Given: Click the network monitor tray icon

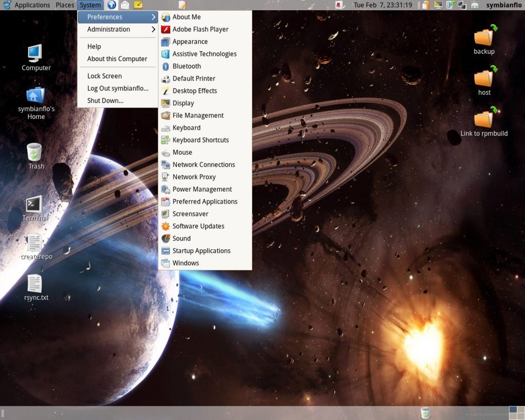Looking at the screenshot, I should pos(461,5).
